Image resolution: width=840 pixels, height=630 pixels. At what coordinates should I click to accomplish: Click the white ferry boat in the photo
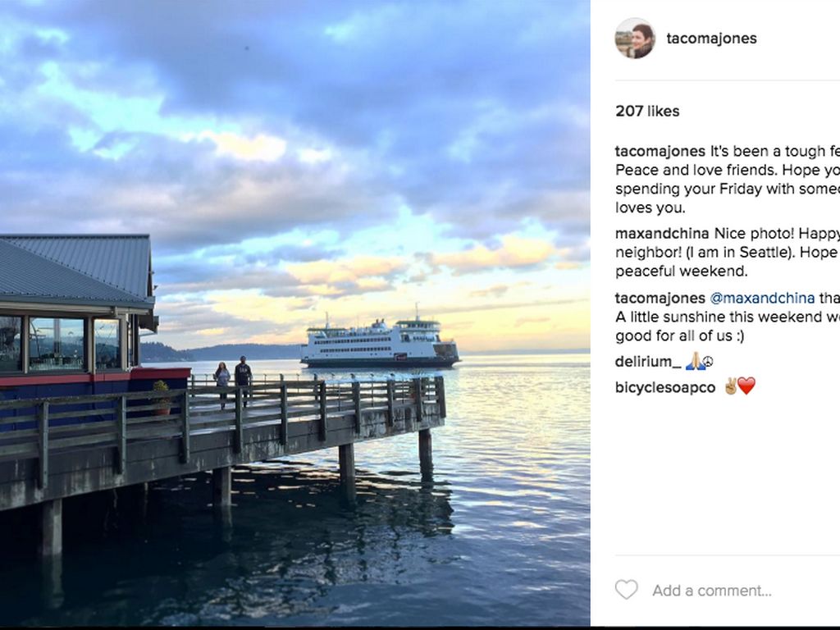379,342
